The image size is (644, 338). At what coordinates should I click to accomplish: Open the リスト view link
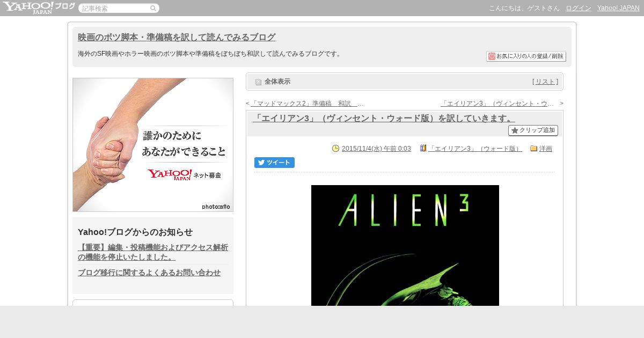tap(545, 82)
